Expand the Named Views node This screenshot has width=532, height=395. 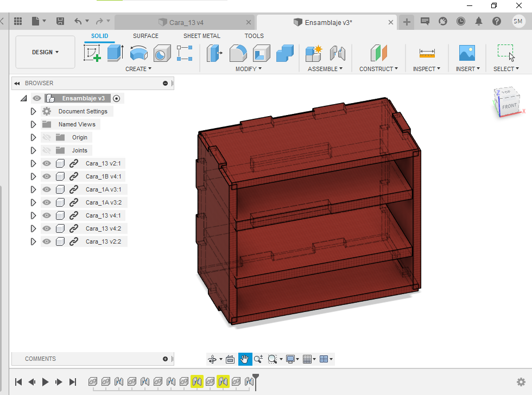[33, 124]
